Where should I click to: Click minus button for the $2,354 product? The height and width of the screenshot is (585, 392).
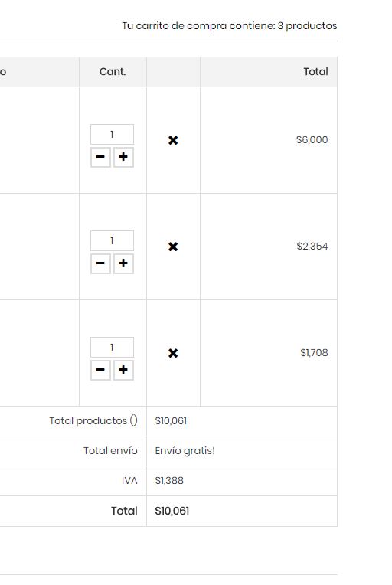[100, 263]
